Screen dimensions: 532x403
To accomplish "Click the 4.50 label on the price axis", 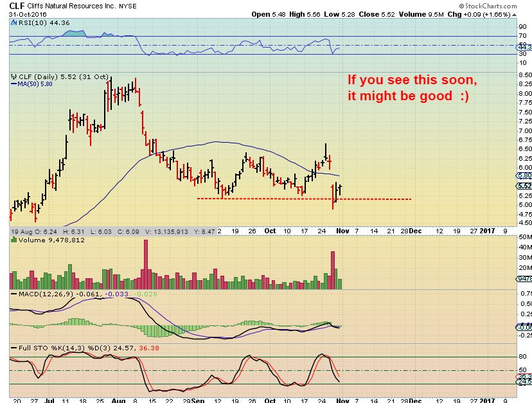I will pos(525,223).
